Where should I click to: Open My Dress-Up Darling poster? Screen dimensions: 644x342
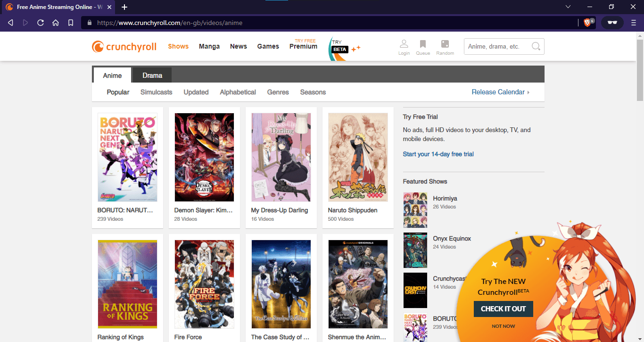[281, 158]
